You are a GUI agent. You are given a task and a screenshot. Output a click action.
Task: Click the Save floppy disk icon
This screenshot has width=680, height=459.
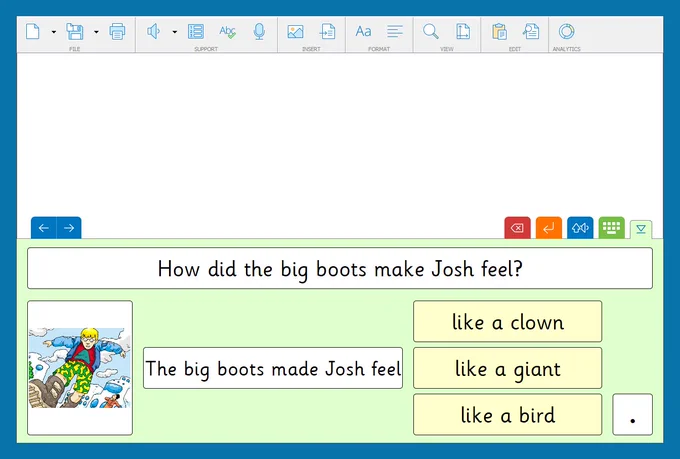tap(75, 32)
